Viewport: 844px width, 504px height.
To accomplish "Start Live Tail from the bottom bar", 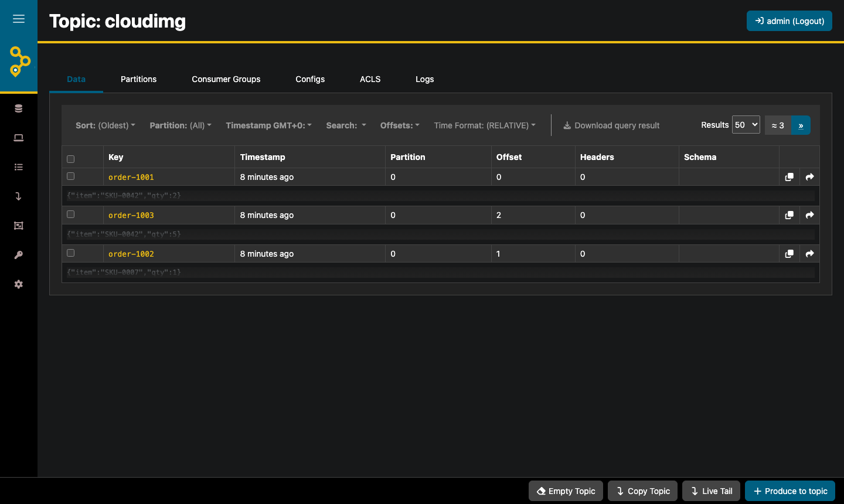I will 712,491.
